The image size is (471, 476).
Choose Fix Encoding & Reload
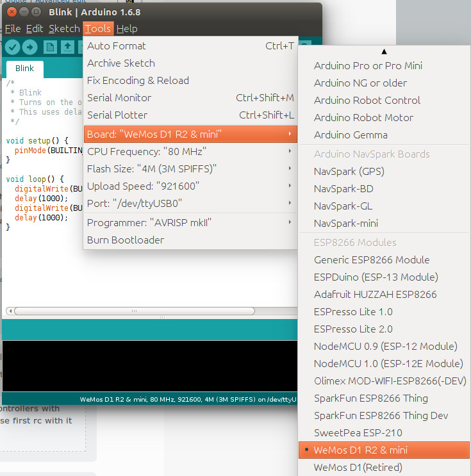(190, 81)
